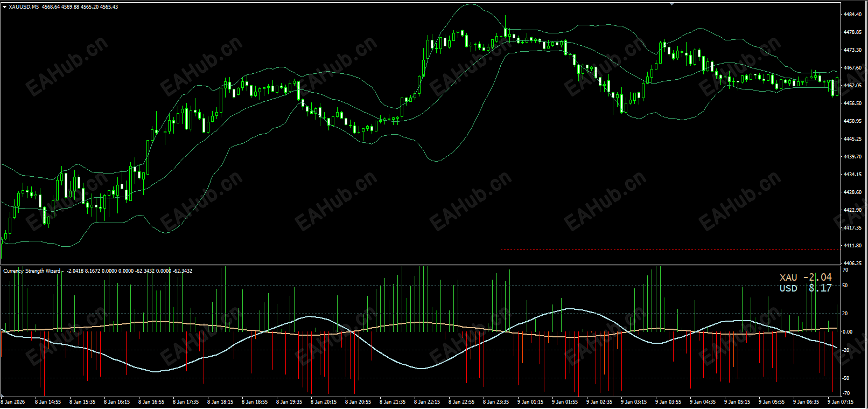Click price level 4422.90 on the axis
The width and height of the screenshot is (868, 409).
(x=852, y=210)
